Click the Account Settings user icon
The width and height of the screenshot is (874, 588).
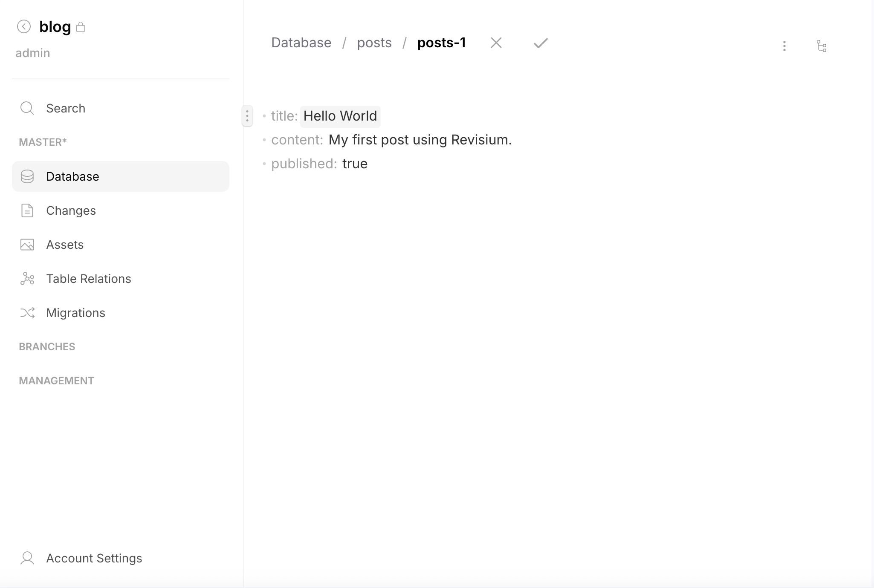click(27, 558)
